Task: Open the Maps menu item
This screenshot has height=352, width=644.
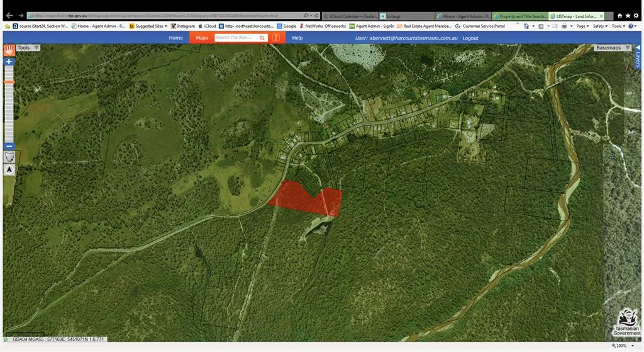Action: click(202, 38)
